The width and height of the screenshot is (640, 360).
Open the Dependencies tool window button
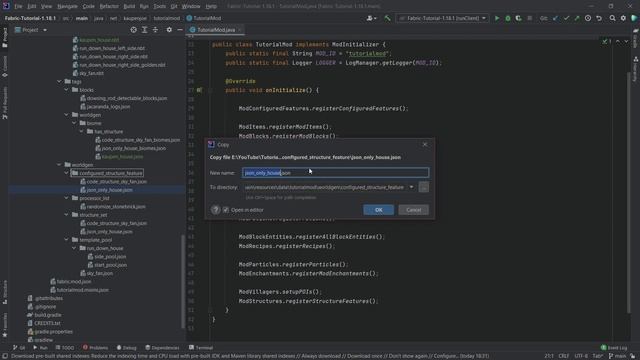pyautogui.click(x=162, y=348)
